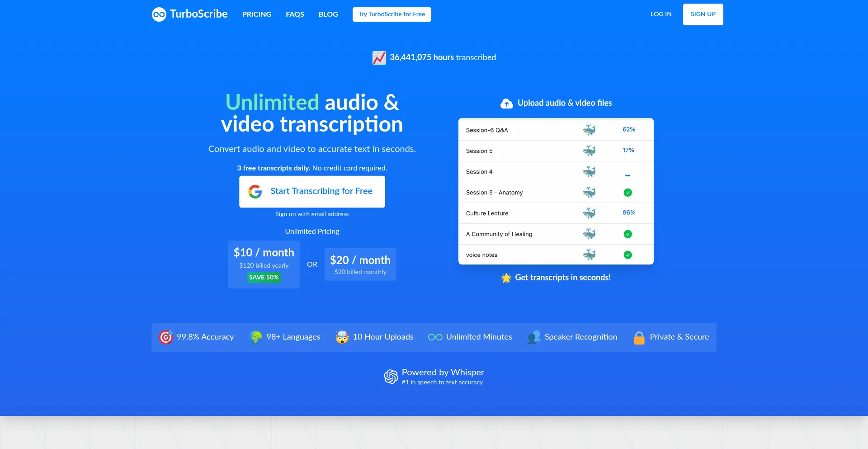Open the FAQS menu item
The height and width of the screenshot is (449, 868).
click(x=295, y=14)
